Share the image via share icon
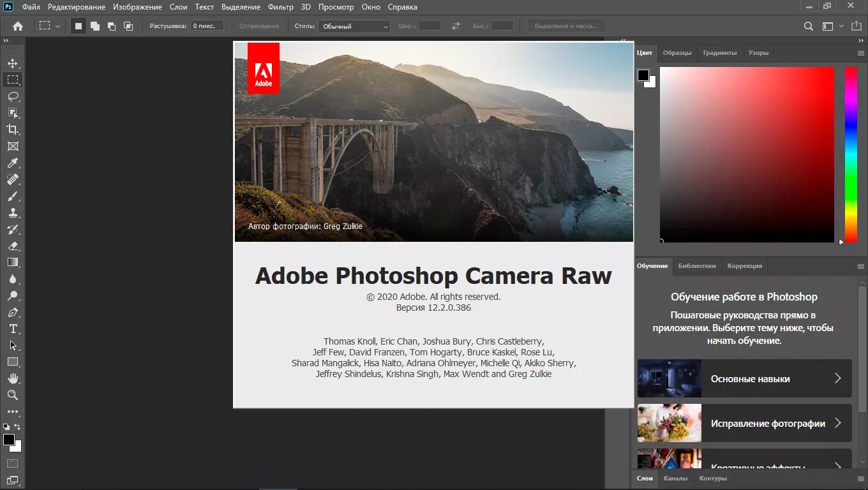Image resolution: width=868 pixels, height=490 pixels. tap(856, 26)
